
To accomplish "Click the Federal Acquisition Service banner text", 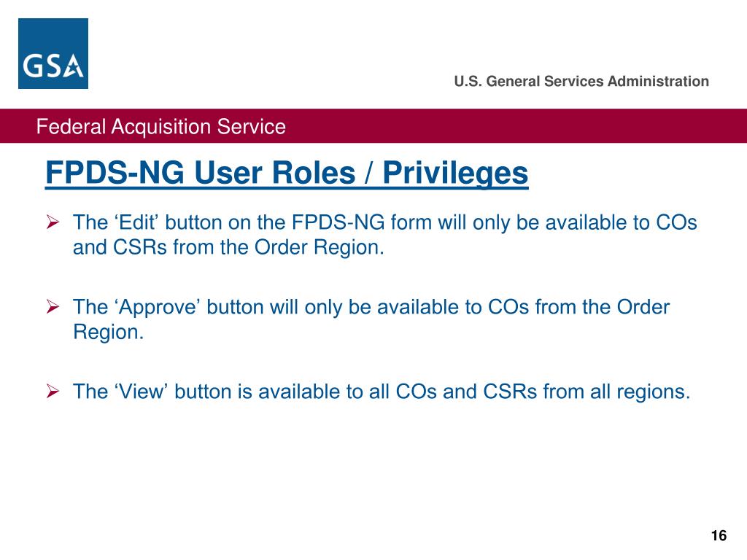I will (x=161, y=127).
